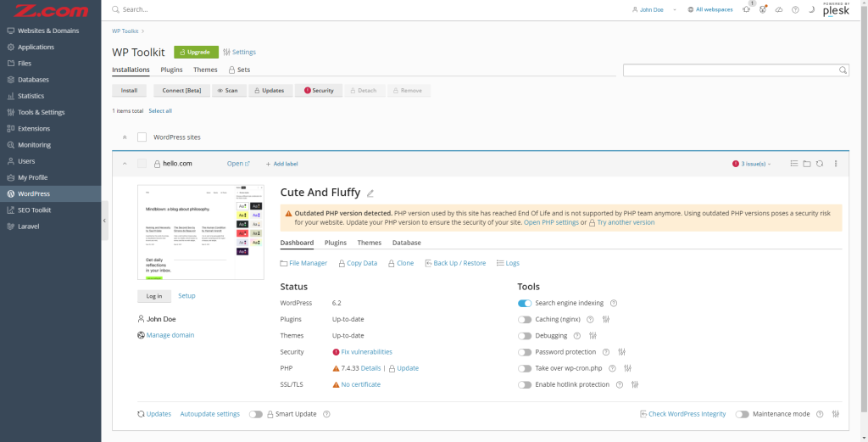Expand the 3 issue(s) dropdown
Viewport: 868px width, 442px height.
click(752, 164)
